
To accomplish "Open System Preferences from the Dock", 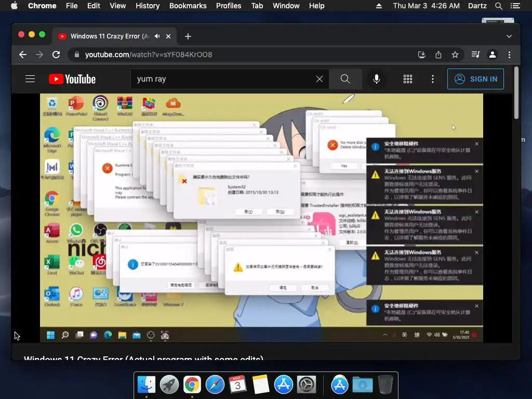I will click(x=307, y=385).
